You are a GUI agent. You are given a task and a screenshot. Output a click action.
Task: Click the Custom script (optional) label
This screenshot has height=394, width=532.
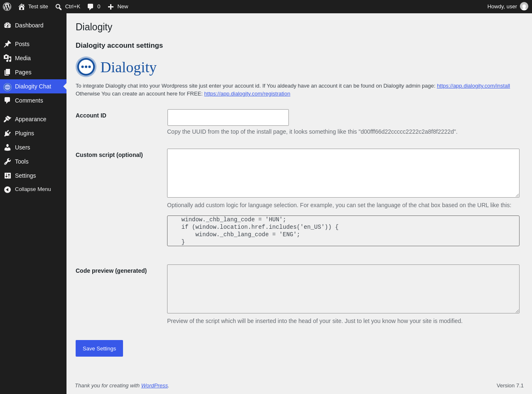pyautogui.click(x=109, y=155)
